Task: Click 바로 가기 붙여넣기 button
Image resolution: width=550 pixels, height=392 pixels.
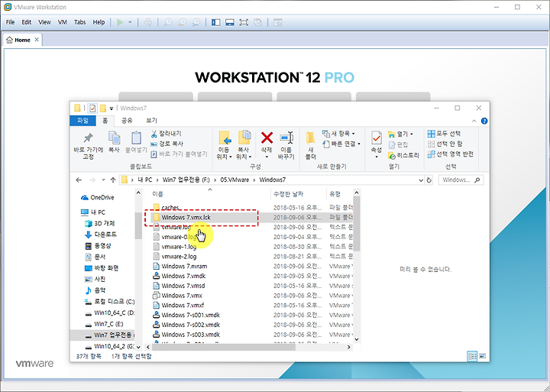Action: pyautogui.click(x=179, y=154)
